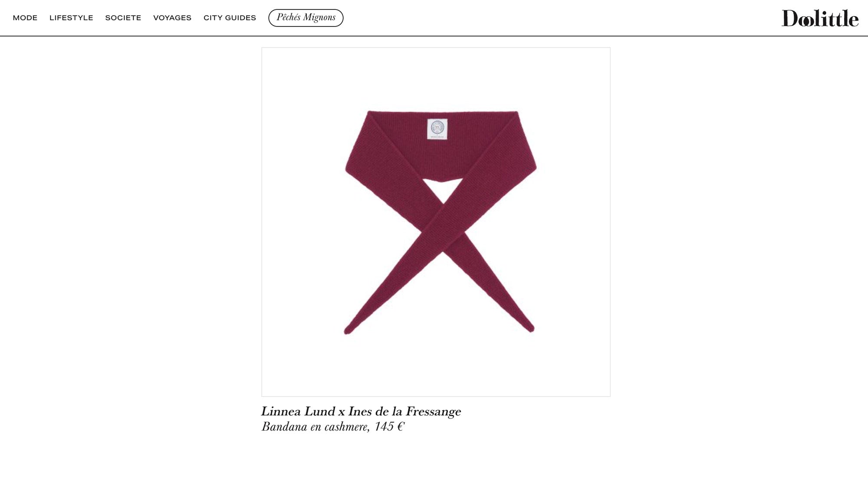Viewport: 868px width, 490px height.
Task: Click the 145 € price text
Action: (x=389, y=427)
